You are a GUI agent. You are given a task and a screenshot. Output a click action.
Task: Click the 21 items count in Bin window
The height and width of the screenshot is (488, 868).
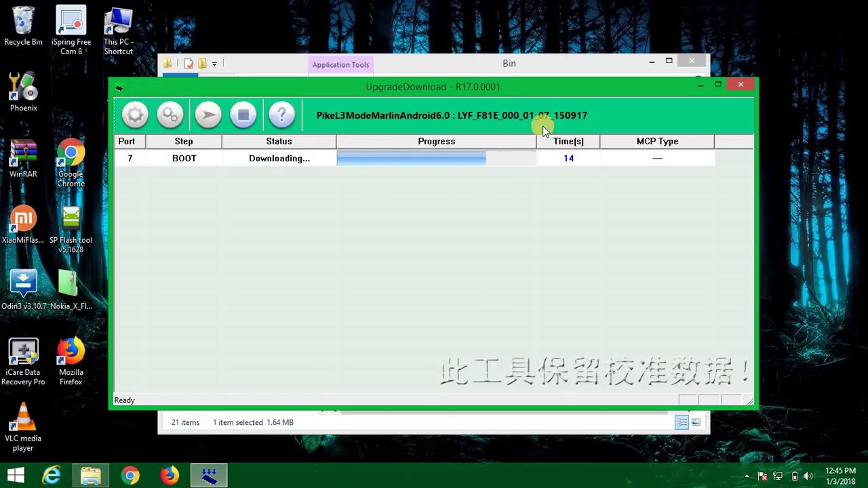[185, 422]
